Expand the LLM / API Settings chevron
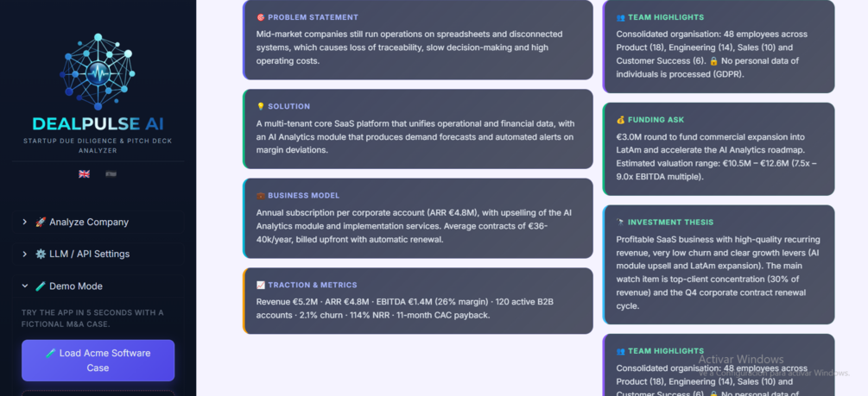This screenshot has width=868, height=396. click(25, 254)
